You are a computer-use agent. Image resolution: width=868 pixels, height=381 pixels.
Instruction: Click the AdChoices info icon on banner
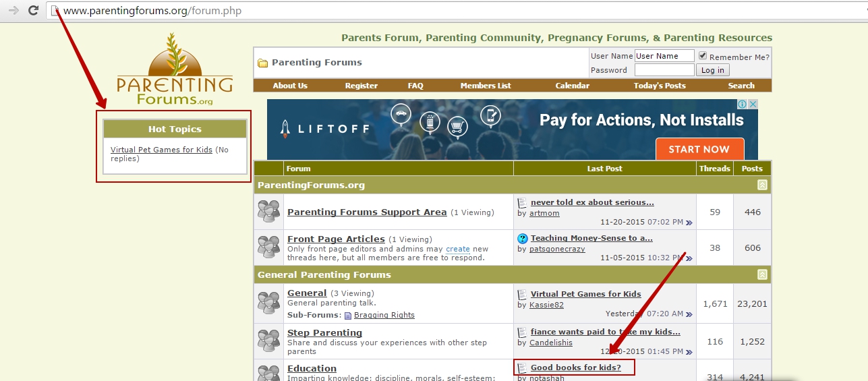742,105
